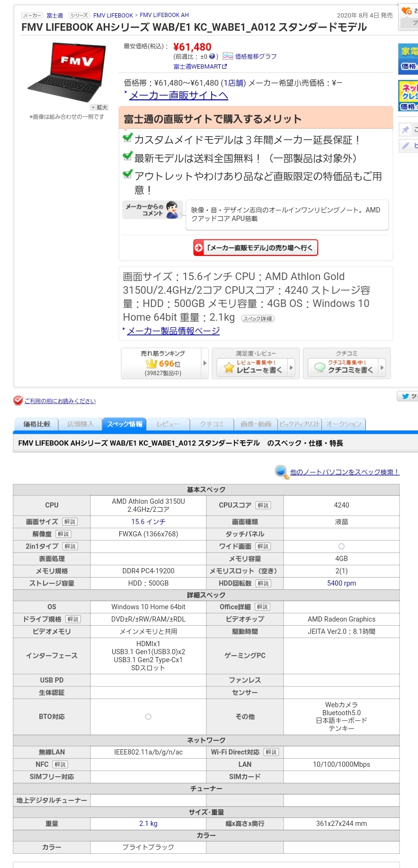Select the スペック情報 tab
The height and width of the screenshot is (868, 418).
pyautogui.click(x=125, y=424)
